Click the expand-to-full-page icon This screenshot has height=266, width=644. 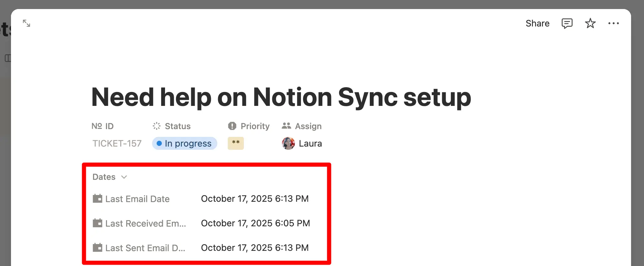pos(26,23)
